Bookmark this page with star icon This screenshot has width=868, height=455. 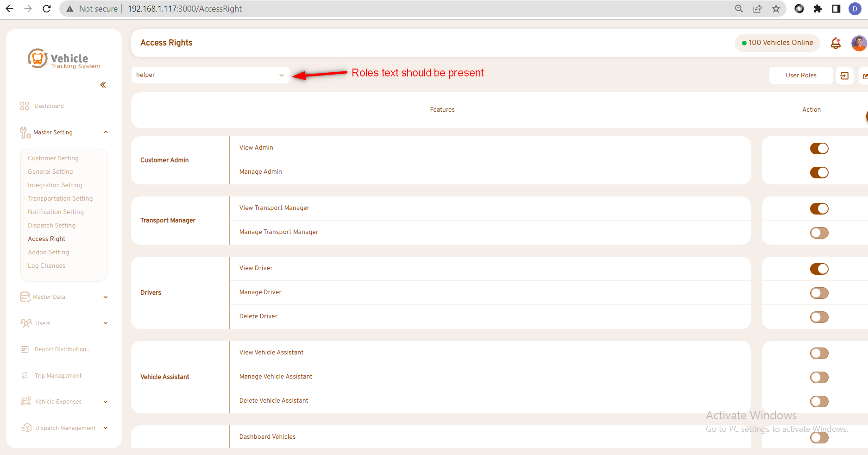(776, 9)
